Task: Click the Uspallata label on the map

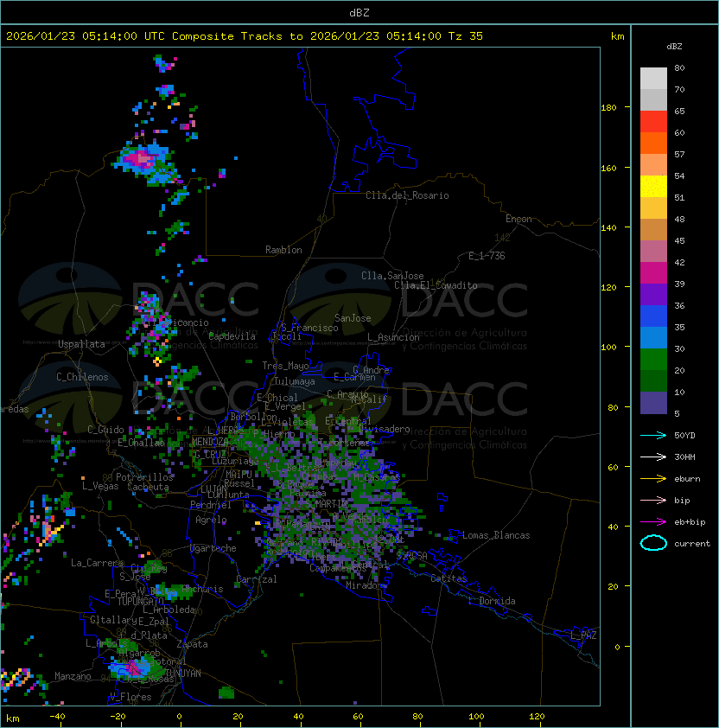Action: point(81,344)
